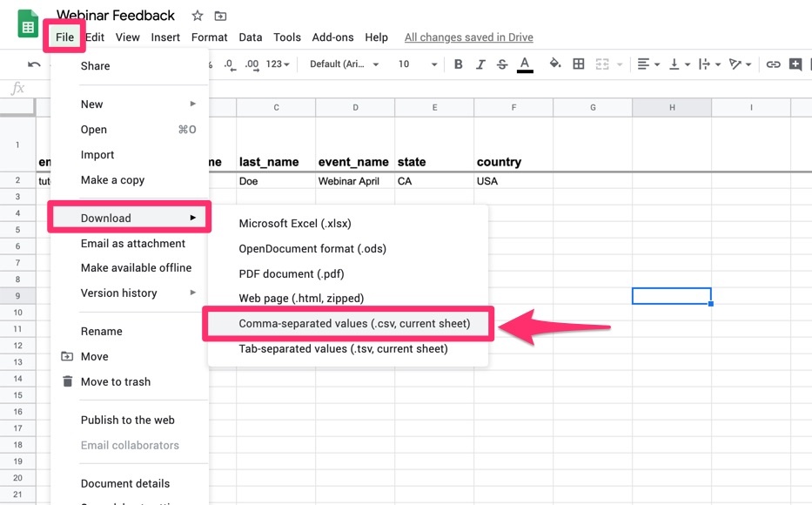812x505 pixels.
Task: Toggle strikethrough formatting
Action: (x=502, y=64)
